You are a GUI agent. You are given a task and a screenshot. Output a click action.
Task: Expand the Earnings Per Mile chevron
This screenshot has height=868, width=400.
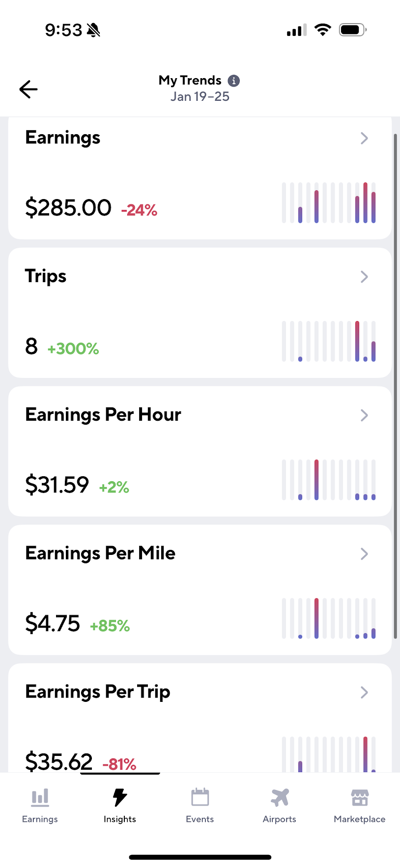point(364,554)
